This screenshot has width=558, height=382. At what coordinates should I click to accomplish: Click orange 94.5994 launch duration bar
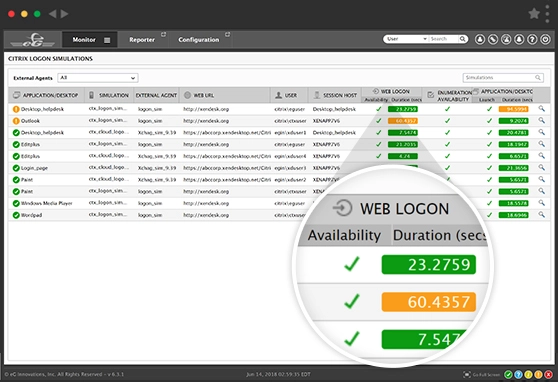click(x=513, y=109)
